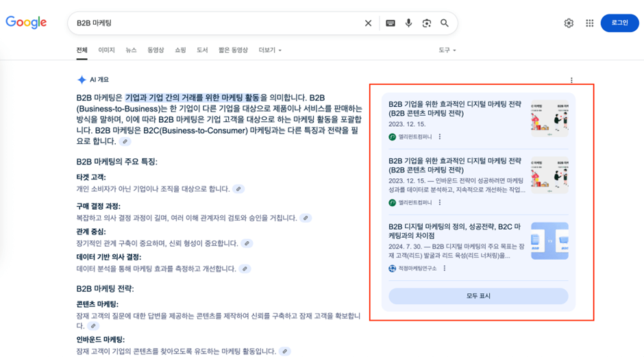Switch to the 뉴스 tab
The height and width of the screenshot is (357, 644).
(x=131, y=50)
